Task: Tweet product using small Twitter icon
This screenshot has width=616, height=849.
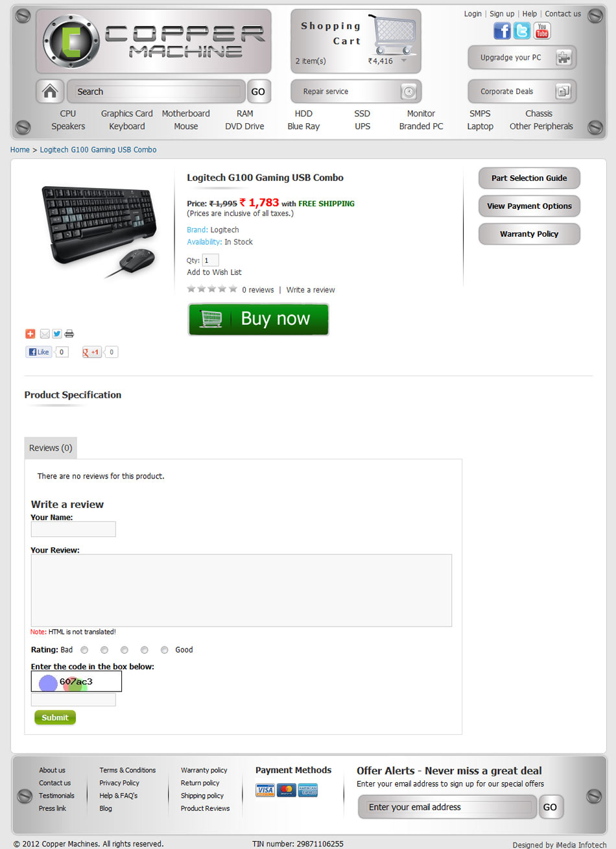Action: (x=57, y=334)
